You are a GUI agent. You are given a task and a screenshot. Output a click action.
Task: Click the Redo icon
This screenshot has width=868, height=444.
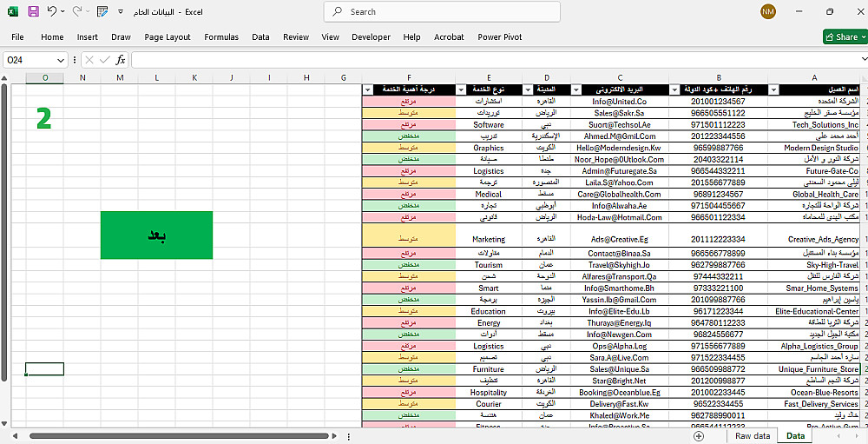[77, 11]
